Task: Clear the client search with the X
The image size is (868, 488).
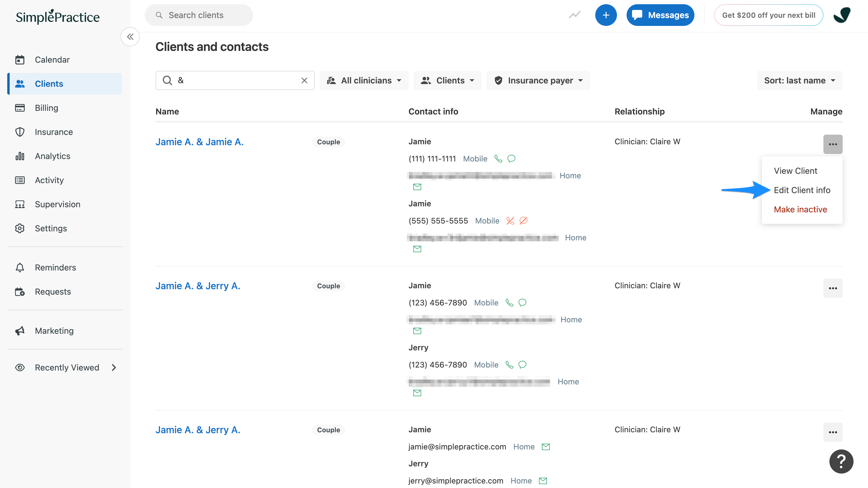Action: [304, 80]
